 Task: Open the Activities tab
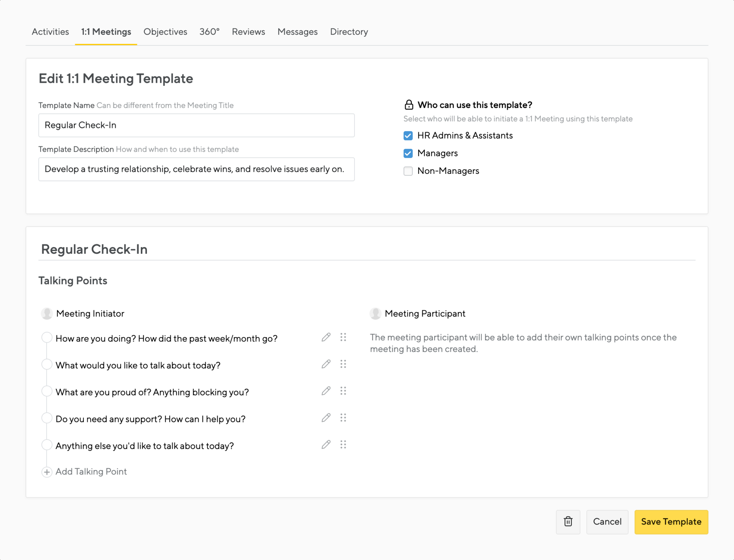pos(50,32)
